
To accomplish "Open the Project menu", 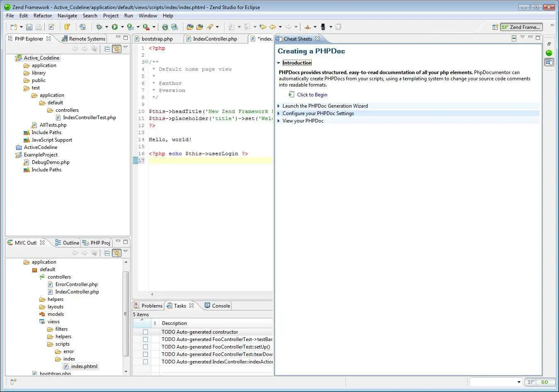I will [x=111, y=16].
